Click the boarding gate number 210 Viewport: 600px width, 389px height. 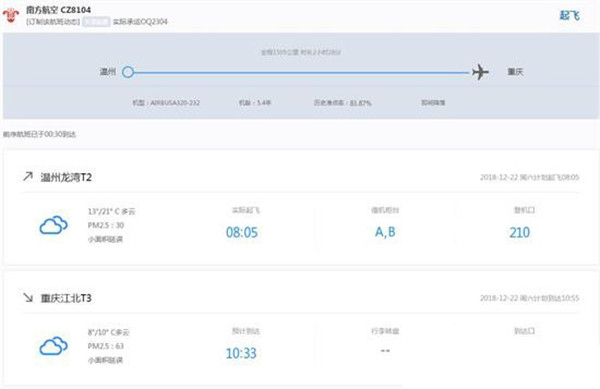(520, 232)
